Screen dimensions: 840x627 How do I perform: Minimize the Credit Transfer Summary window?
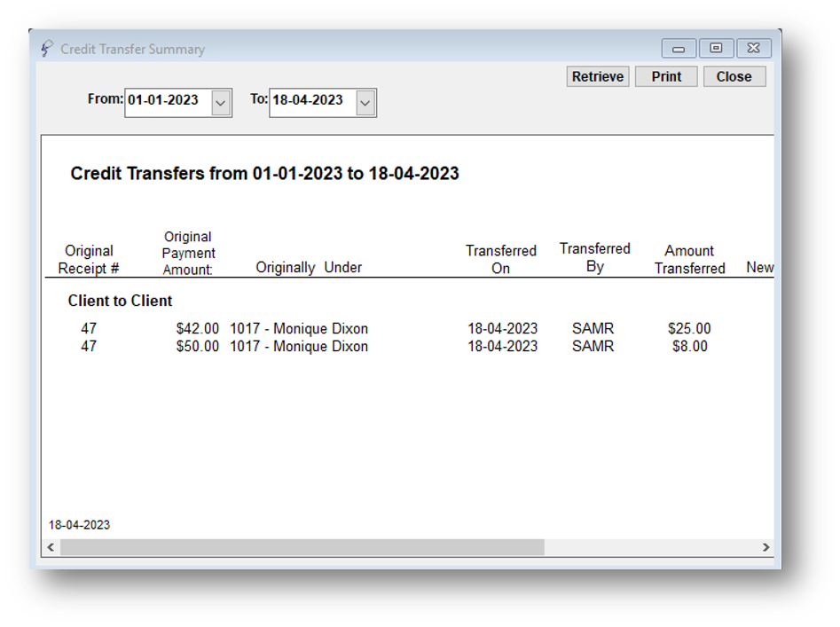point(679,48)
